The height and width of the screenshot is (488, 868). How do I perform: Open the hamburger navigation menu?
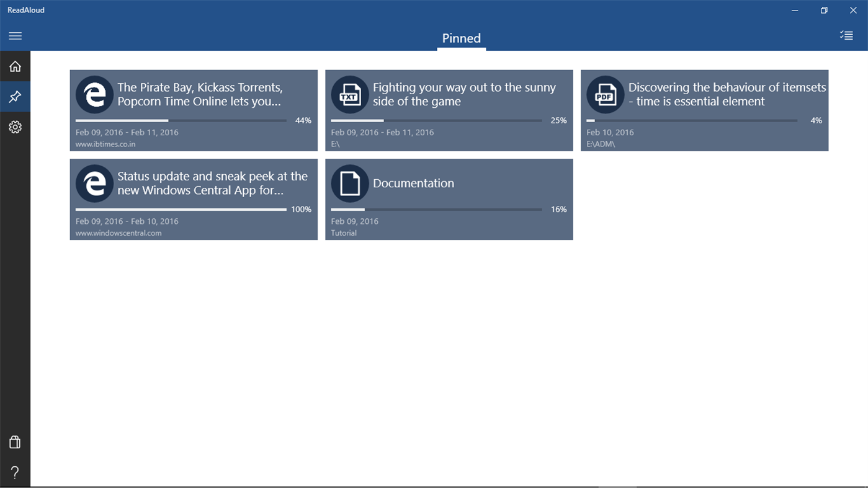[x=15, y=35]
